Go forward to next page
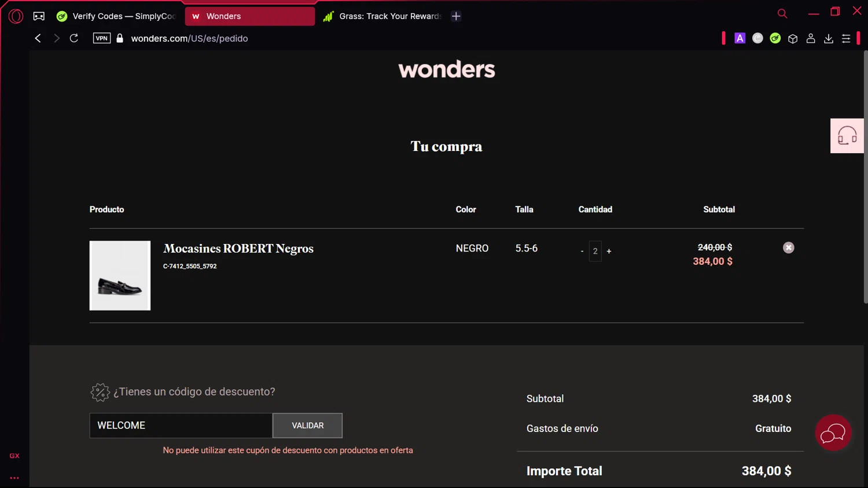This screenshot has width=868, height=488. click(x=56, y=38)
